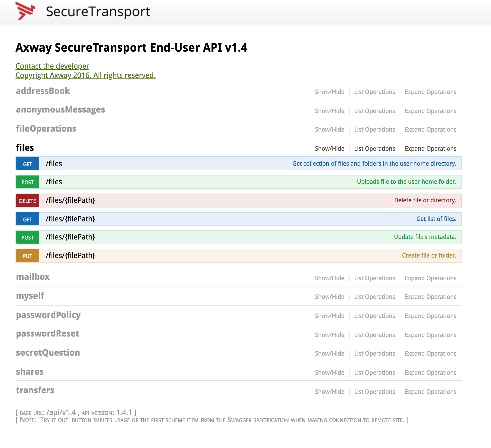This screenshot has width=491, height=448.
Task: Toggle Show/Hide for anonymousMessages
Action: pos(329,111)
